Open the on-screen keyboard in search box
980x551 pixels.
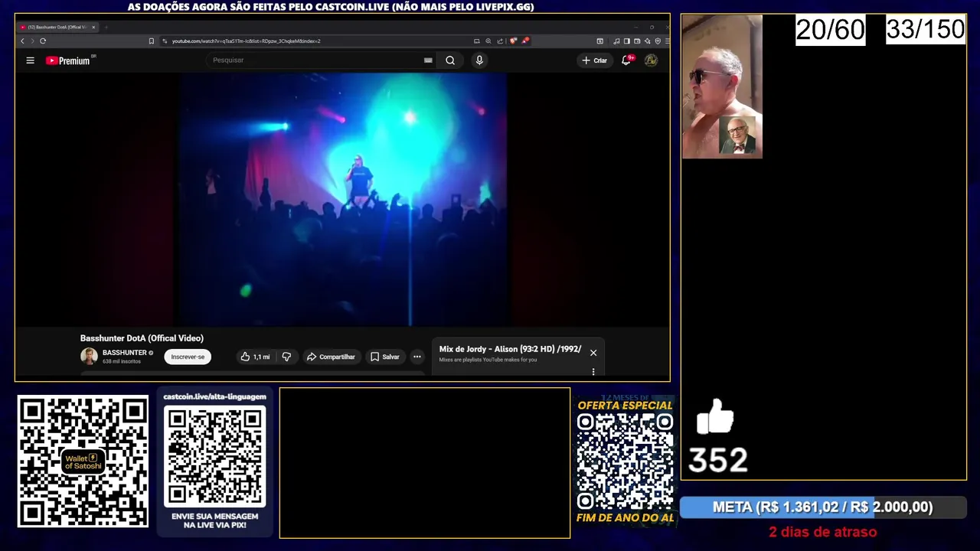(x=428, y=60)
